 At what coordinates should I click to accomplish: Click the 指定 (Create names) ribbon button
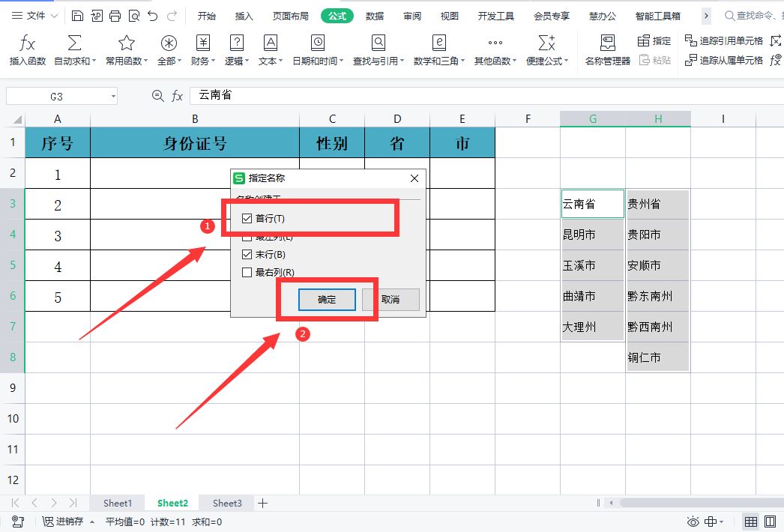tap(654, 41)
